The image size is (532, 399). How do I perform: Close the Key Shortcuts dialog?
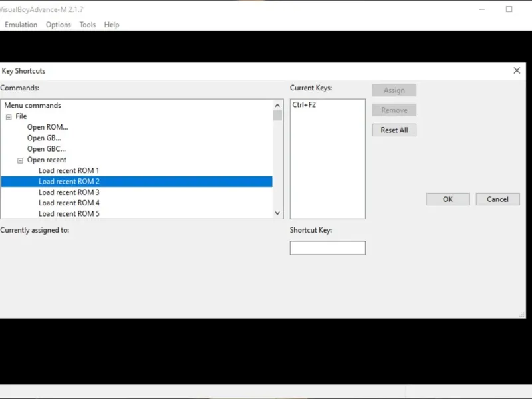517,70
